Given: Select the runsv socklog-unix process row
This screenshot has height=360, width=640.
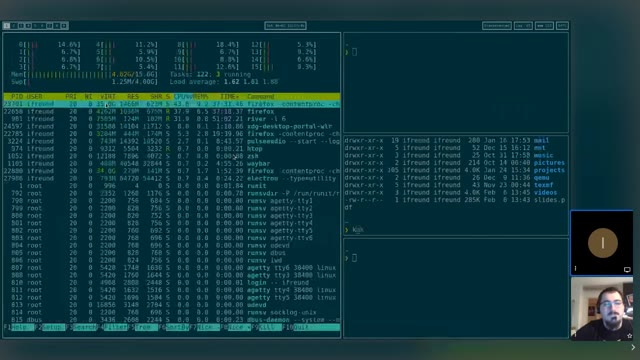Looking at the screenshot, I should [x=171, y=312].
